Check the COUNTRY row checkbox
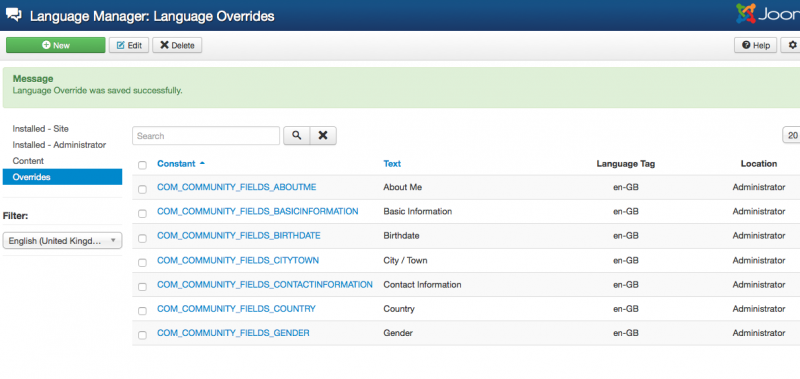This screenshot has width=800, height=379. pyautogui.click(x=142, y=311)
